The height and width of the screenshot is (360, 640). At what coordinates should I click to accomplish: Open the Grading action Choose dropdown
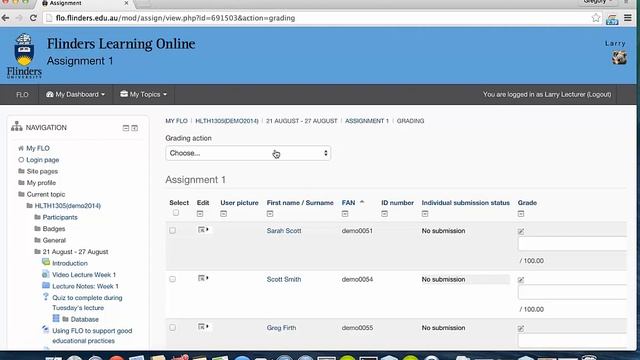[x=248, y=153]
